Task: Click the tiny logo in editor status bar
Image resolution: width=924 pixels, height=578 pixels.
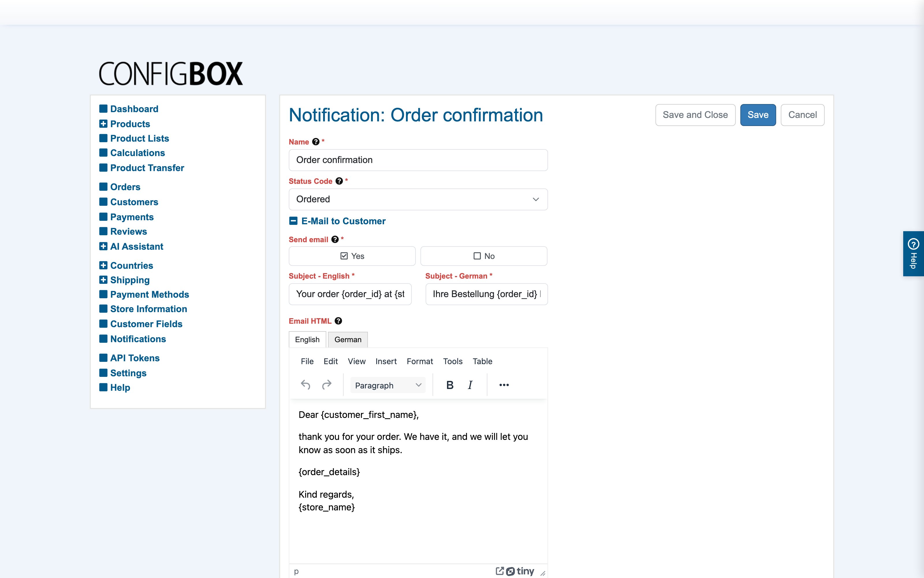Action: tap(520, 571)
